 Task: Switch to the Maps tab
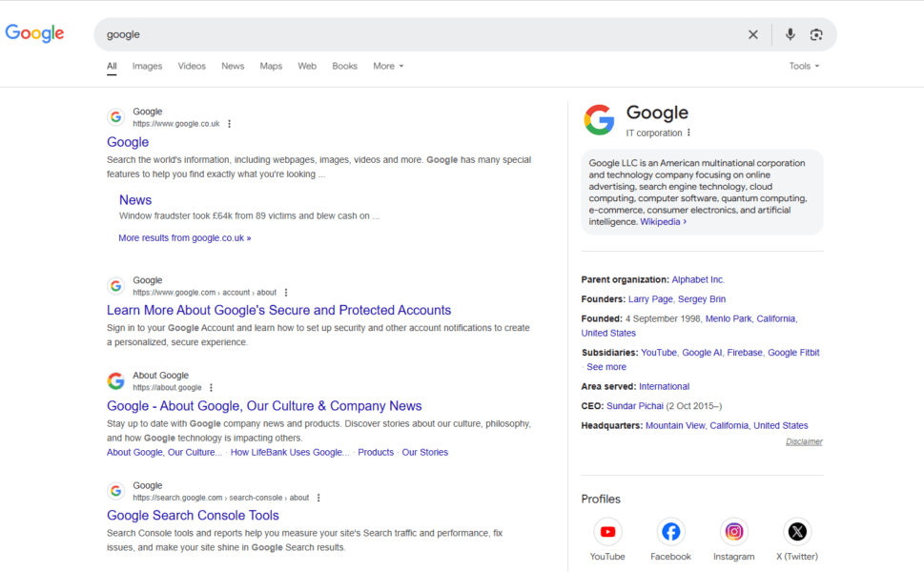[x=270, y=66]
